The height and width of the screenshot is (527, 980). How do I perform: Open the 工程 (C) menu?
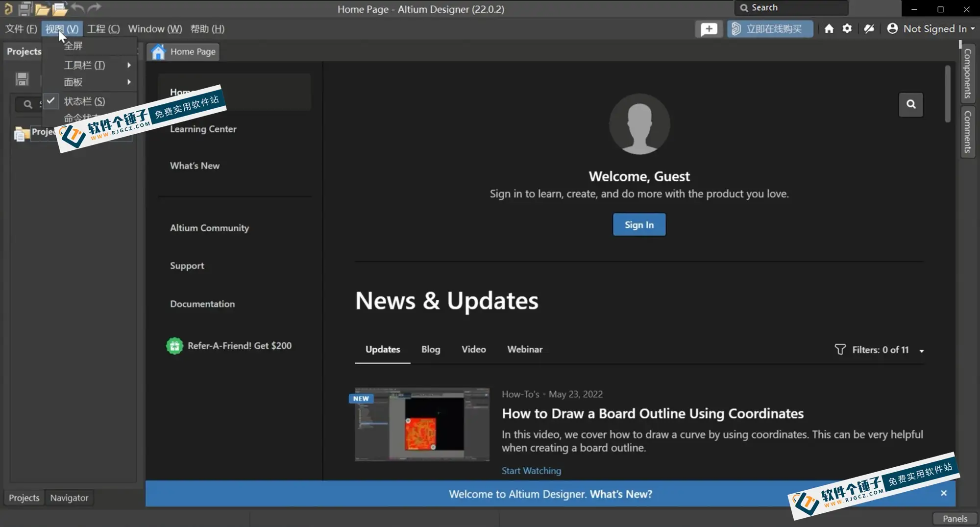coord(103,29)
